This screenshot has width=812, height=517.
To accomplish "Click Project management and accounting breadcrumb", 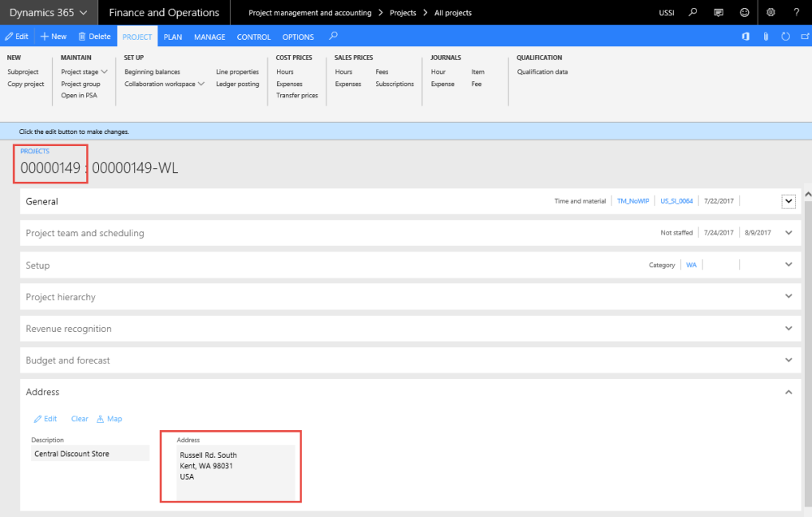I will click(309, 13).
